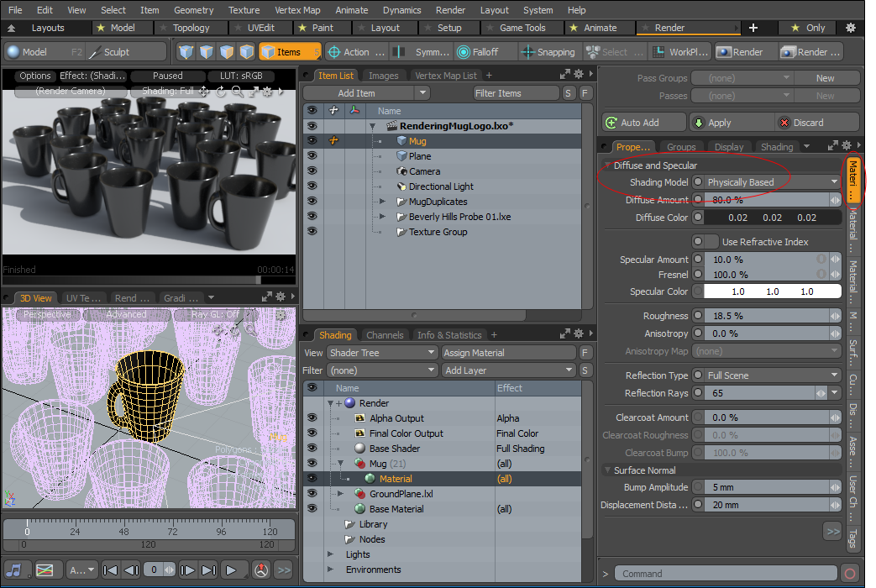
Task: Click the Discard button
Action: tap(808, 122)
